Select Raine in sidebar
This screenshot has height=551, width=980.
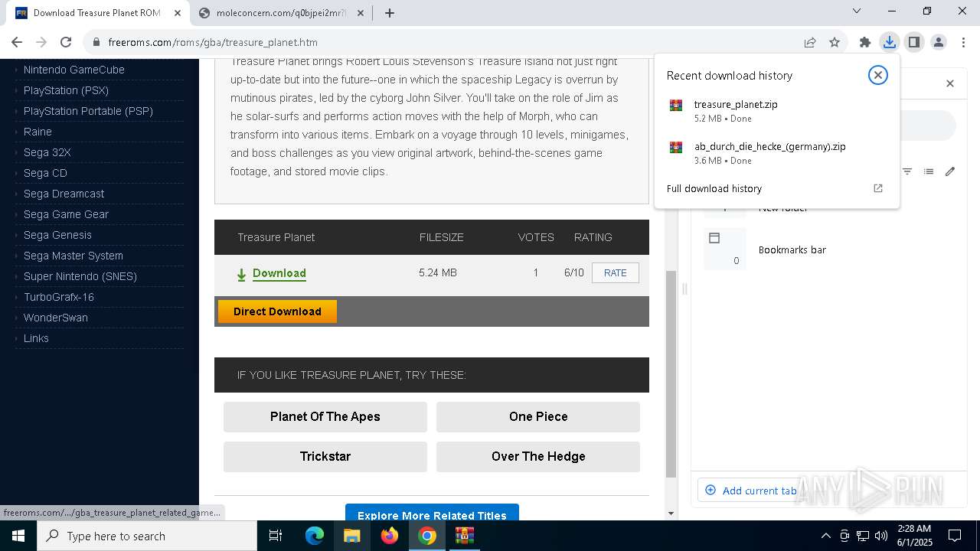38,132
